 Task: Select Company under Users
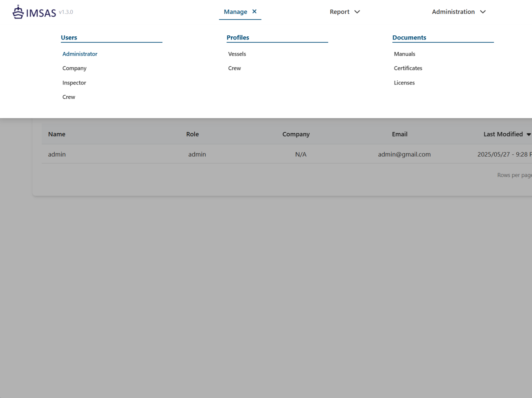(74, 68)
